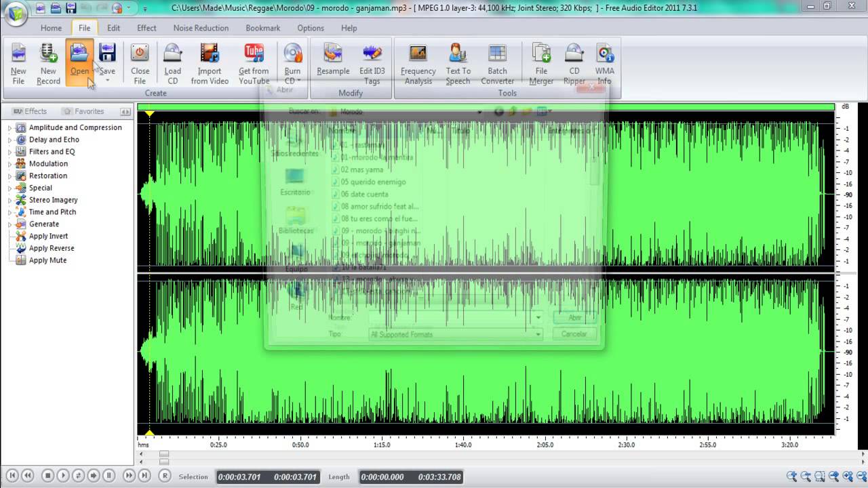The image size is (868, 488).
Task: Expand the Delay and Echo group
Action: (10, 140)
